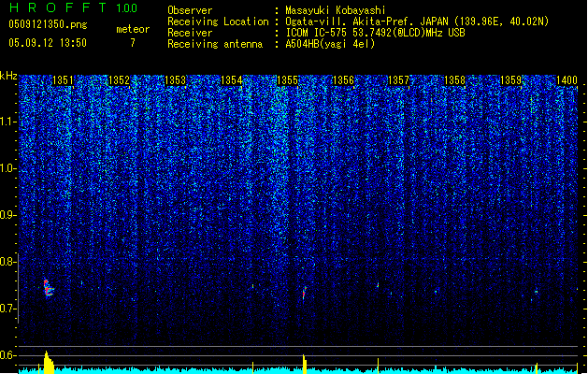Click the 0.7 kHz axis label
Viewport: 588px width, 374px height.
[x=7, y=309]
